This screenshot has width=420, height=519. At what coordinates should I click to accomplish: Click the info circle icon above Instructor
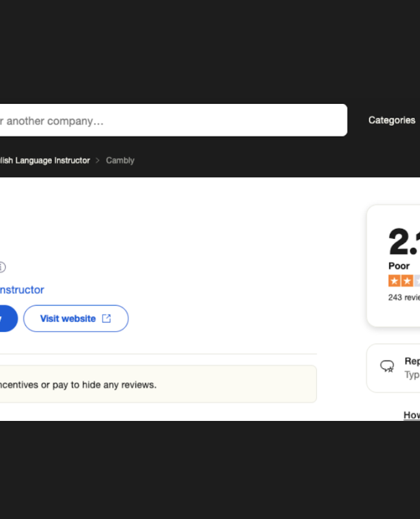point(2,267)
